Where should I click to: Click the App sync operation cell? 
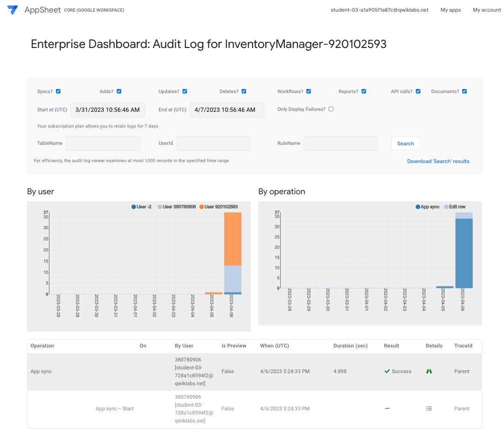click(41, 371)
